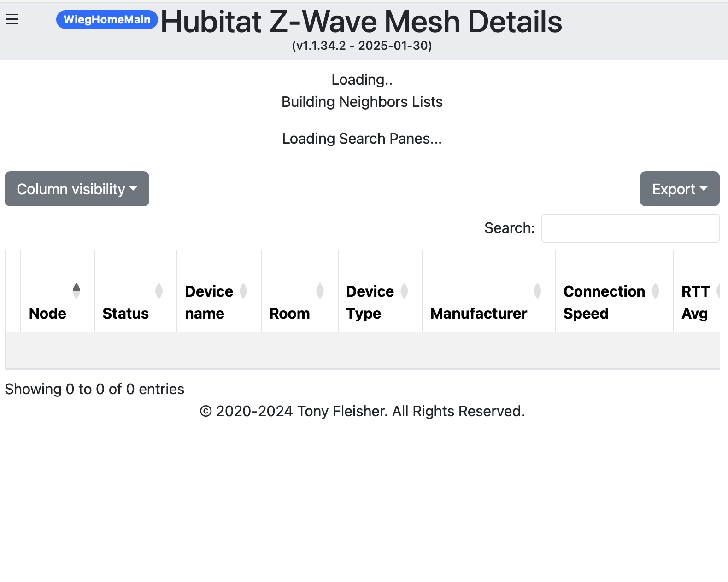Click the sort arrows on Manufacturer column

point(537,291)
